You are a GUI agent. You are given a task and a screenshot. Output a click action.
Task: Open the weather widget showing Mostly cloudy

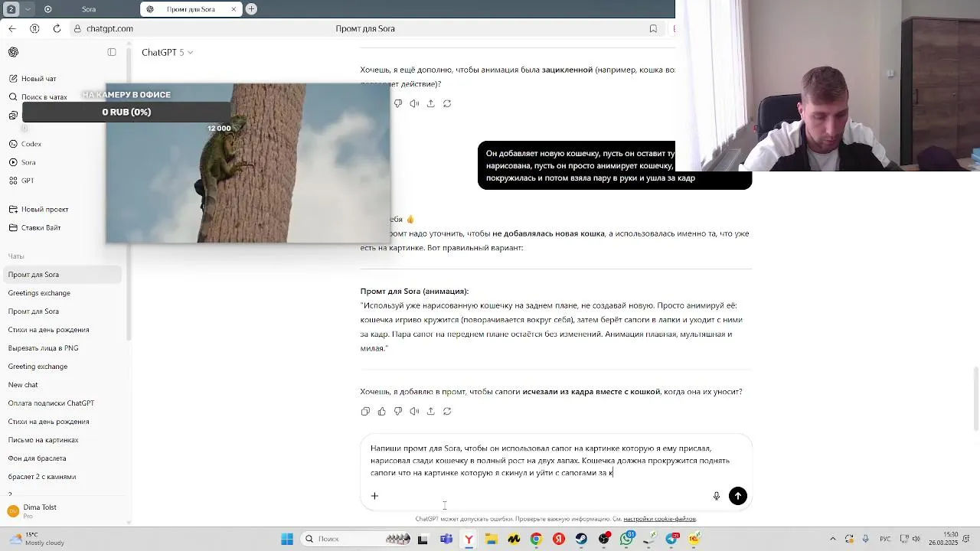tap(38, 539)
